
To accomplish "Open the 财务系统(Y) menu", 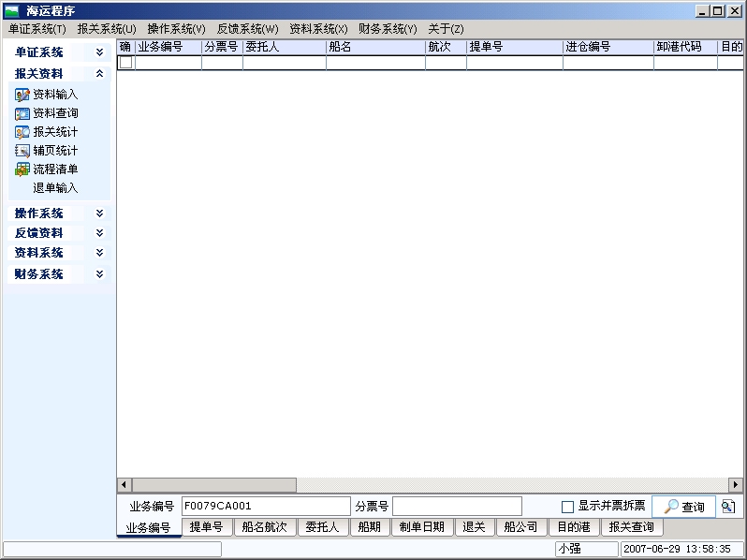I will 388,29.
